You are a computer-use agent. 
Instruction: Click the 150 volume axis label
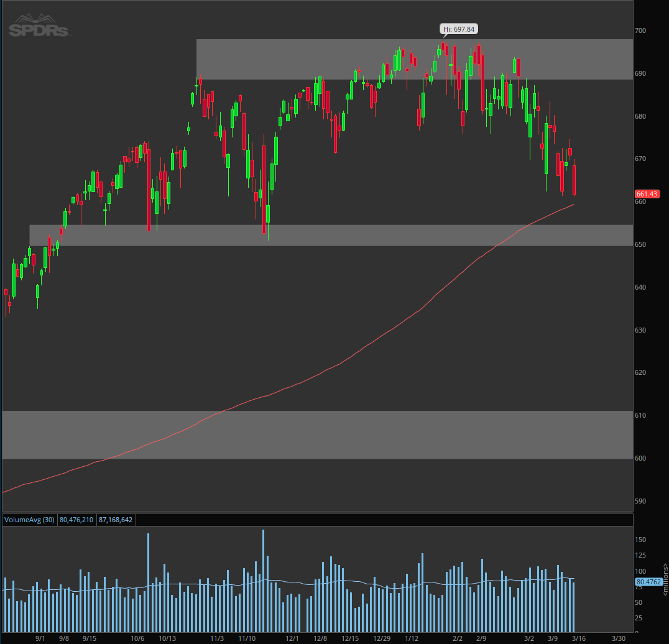pyautogui.click(x=640, y=540)
